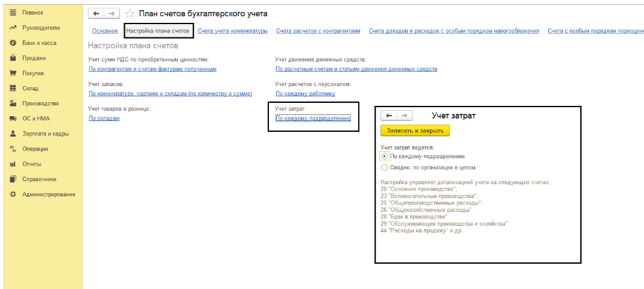Viewport: 644px width, 289px height.
Task: Go back using main header back arrow
Action: [x=96, y=13]
